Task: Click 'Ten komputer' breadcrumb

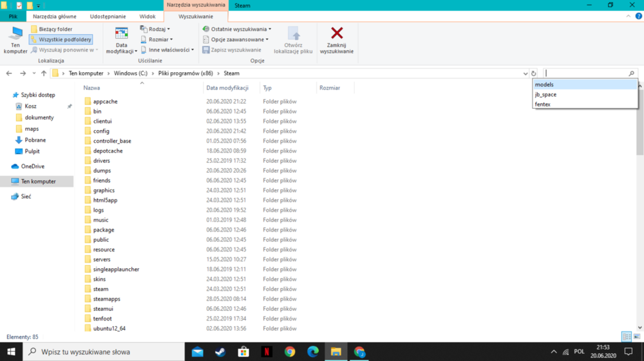Action: 86,73
